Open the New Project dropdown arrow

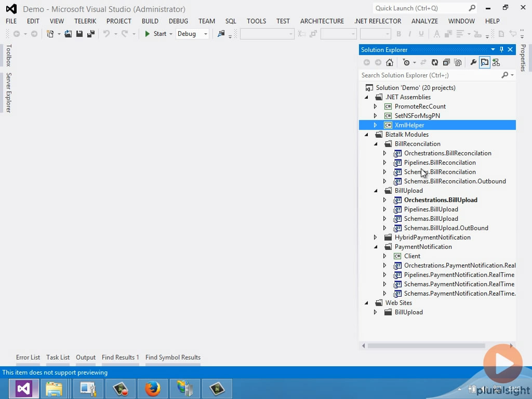click(x=59, y=34)
